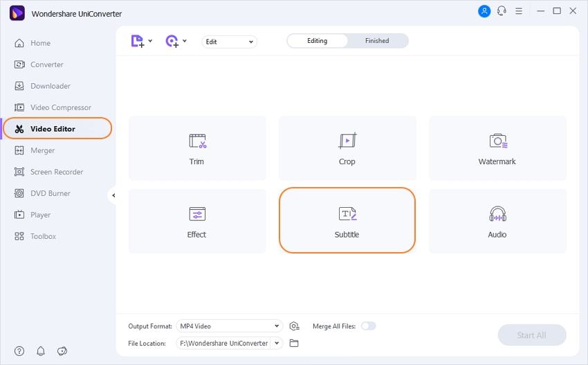Screen dimensions: 588x365
Task: Browse file location folder icon
Action: point(294,343)
